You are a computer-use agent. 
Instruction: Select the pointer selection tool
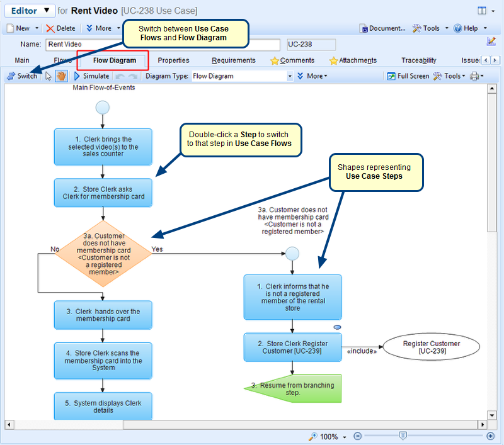coord(49,76)
